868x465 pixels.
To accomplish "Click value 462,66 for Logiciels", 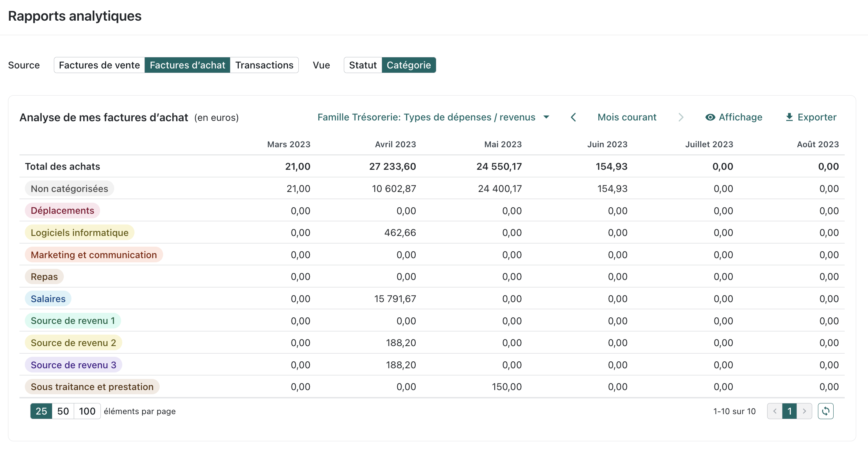I will click(x=400, y=232).
